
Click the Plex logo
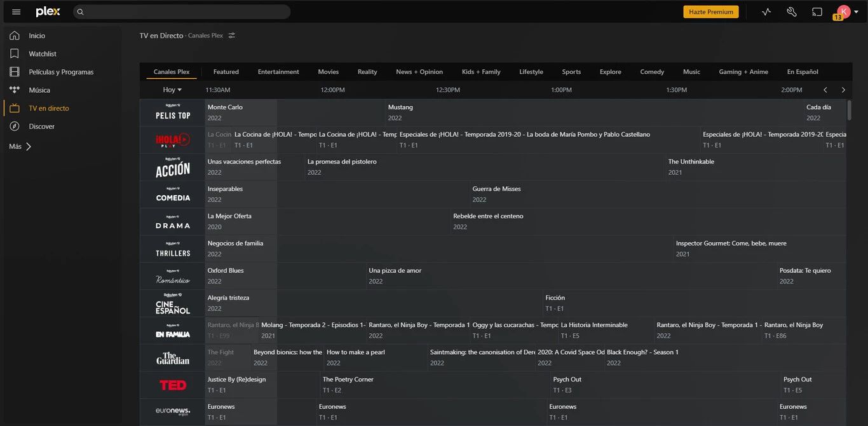tap(48, 12)
